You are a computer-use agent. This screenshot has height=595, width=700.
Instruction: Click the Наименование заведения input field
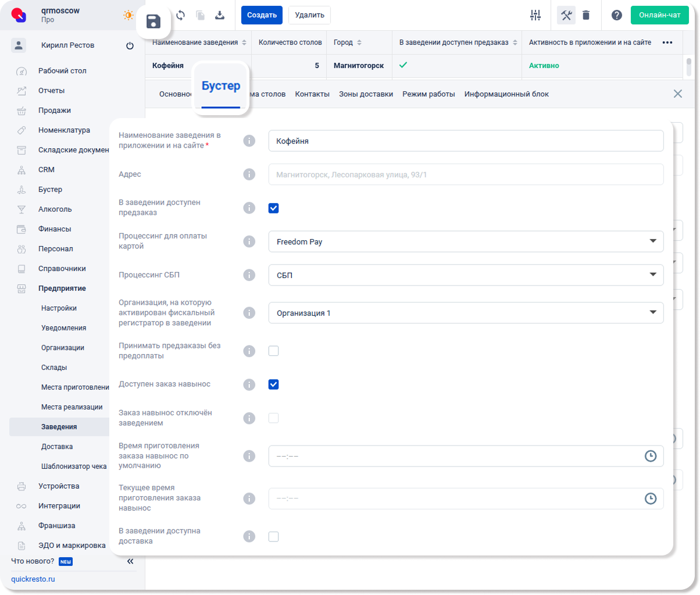(x=466, y=140)
